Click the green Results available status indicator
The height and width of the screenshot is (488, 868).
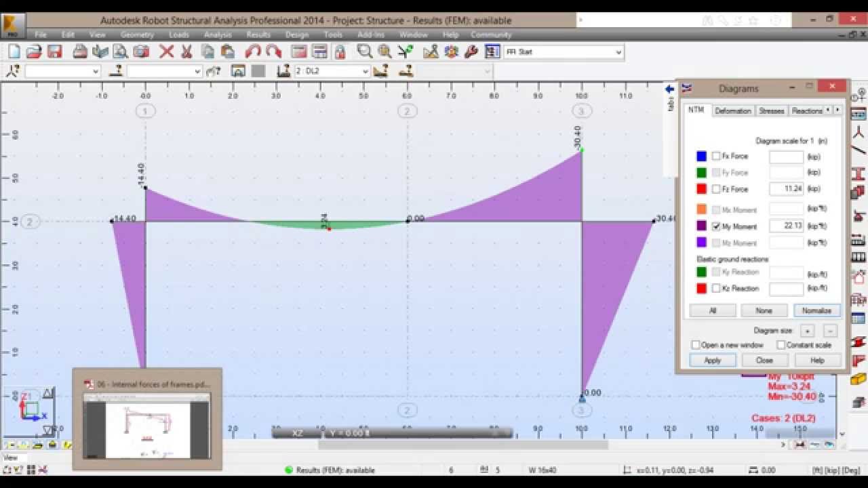tap(288, 470)
